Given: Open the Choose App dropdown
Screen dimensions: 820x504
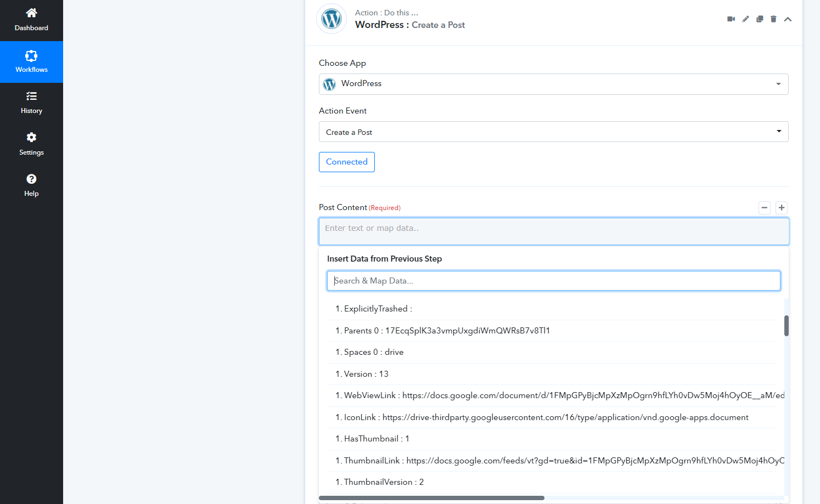Looking at the screenshot, I should 553,84.
